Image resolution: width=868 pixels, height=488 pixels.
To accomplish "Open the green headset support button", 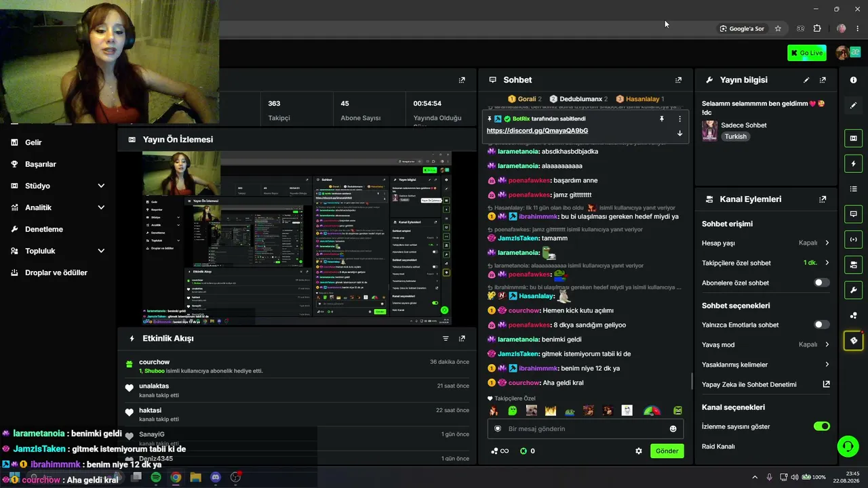I will [x=848, y=446].
